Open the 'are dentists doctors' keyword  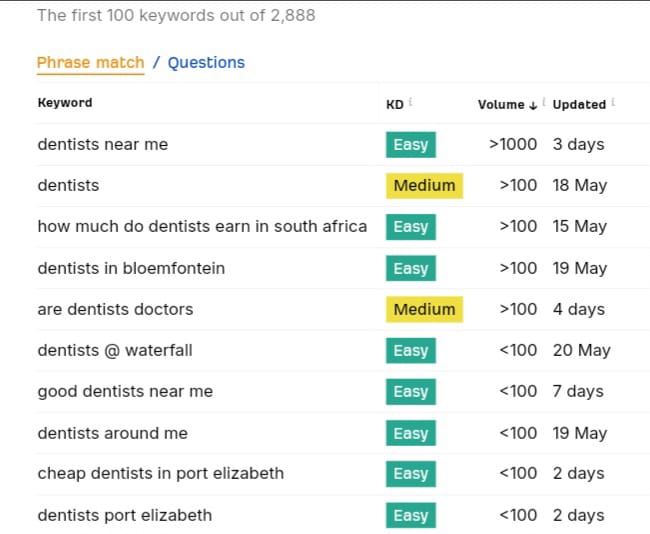pos(115,309)
